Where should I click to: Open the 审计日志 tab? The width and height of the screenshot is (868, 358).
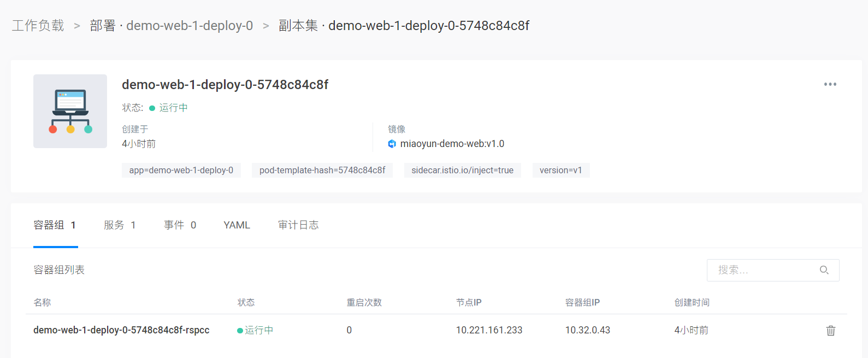(298, 225)
